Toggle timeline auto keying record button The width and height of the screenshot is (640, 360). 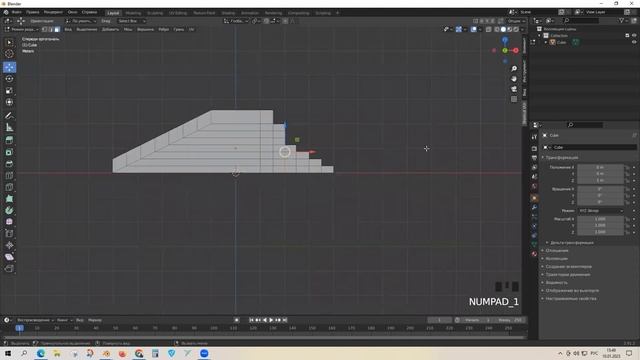point(237,320)
